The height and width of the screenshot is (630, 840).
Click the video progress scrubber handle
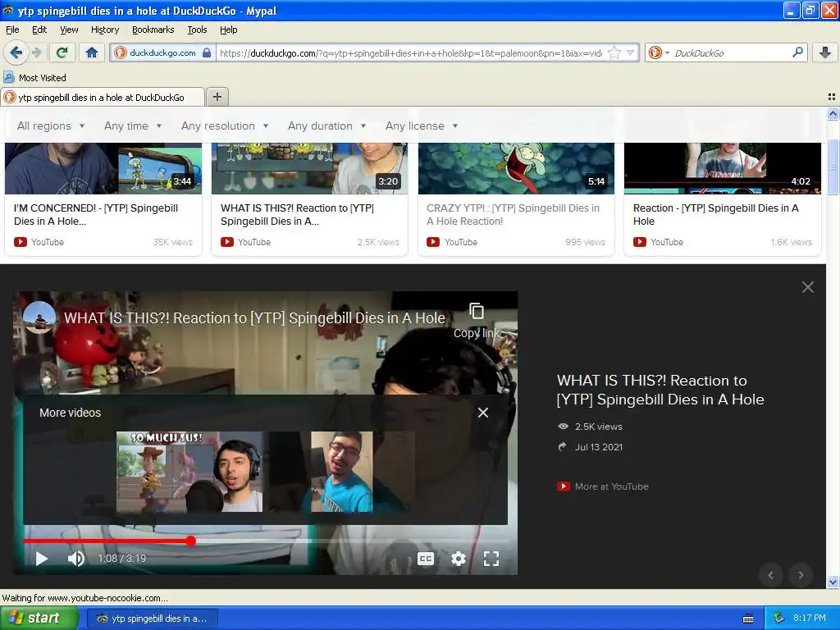[190, 541]
